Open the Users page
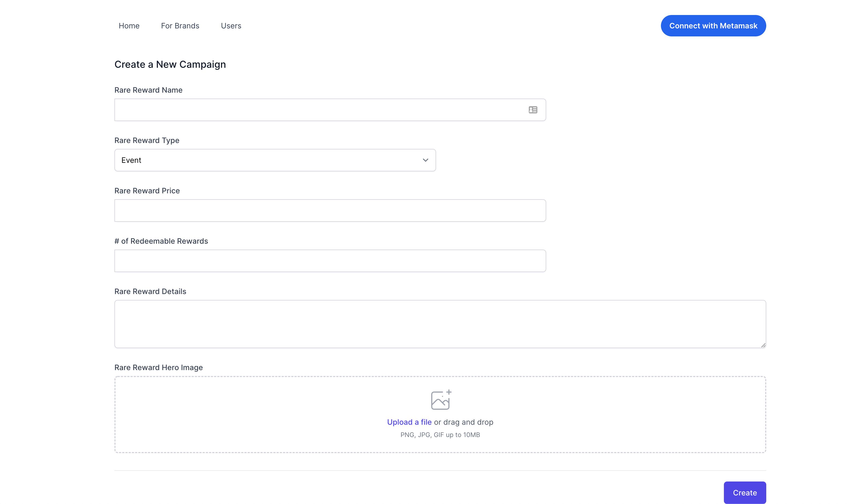The width and height of the screenshot is (863, 504). [x=231, y=26]
